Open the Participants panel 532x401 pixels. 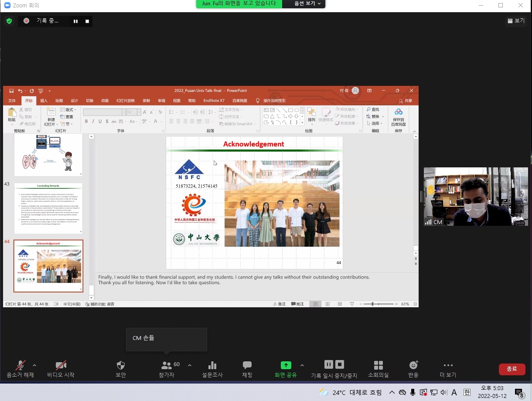click(x=167, y=365)
